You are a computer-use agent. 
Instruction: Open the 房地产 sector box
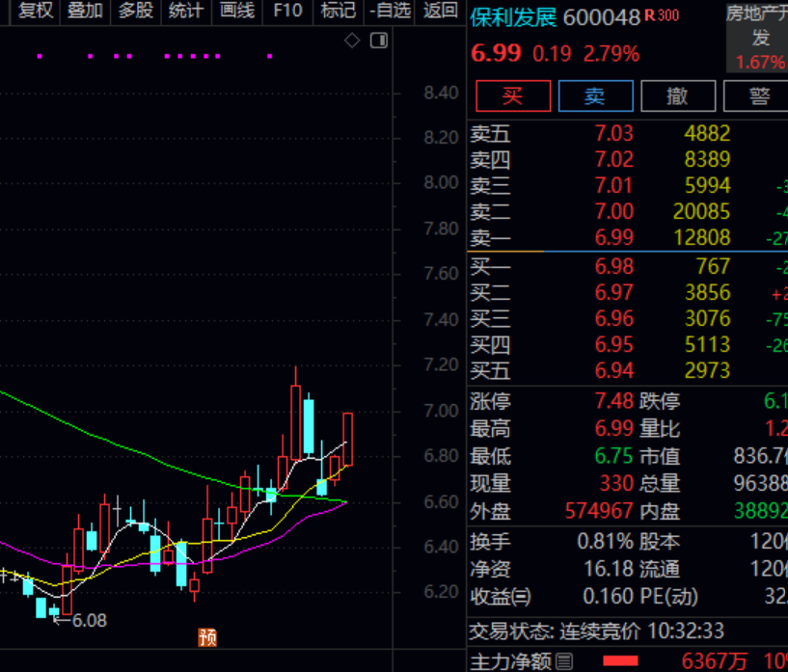click(757, 38)
